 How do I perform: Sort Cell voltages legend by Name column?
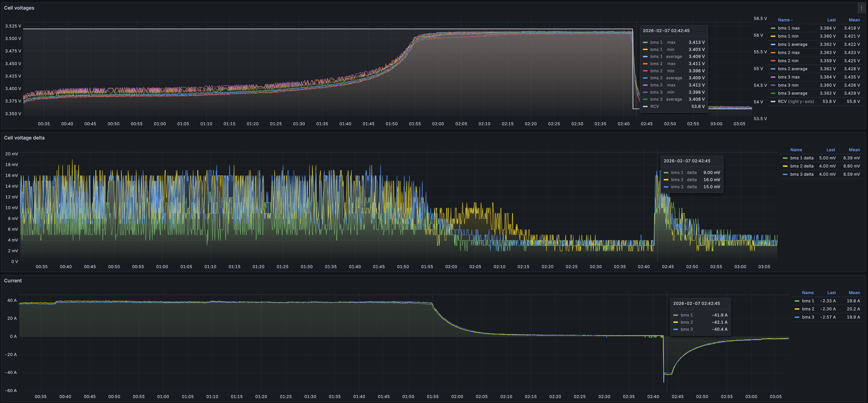(x=784, y=20)
